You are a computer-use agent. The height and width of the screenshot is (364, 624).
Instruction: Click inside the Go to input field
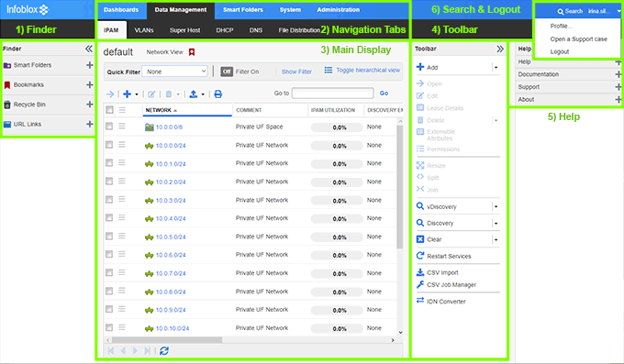(333, 94)
